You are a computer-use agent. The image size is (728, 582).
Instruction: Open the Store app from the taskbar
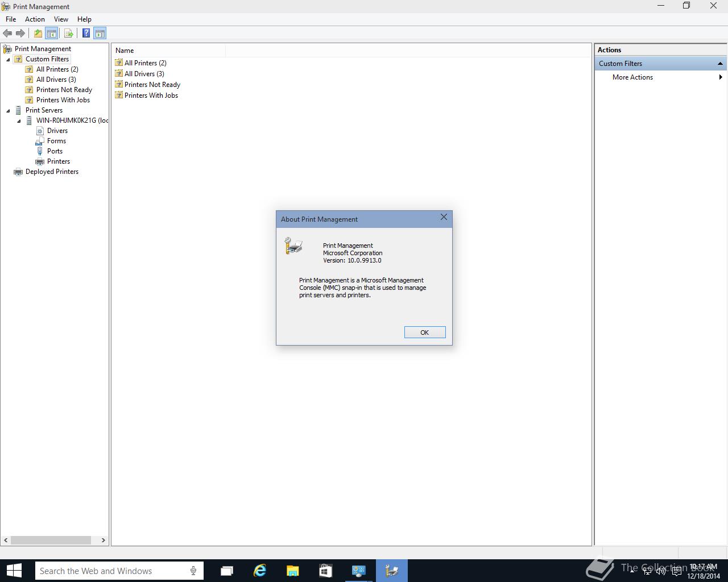(325, 571)
